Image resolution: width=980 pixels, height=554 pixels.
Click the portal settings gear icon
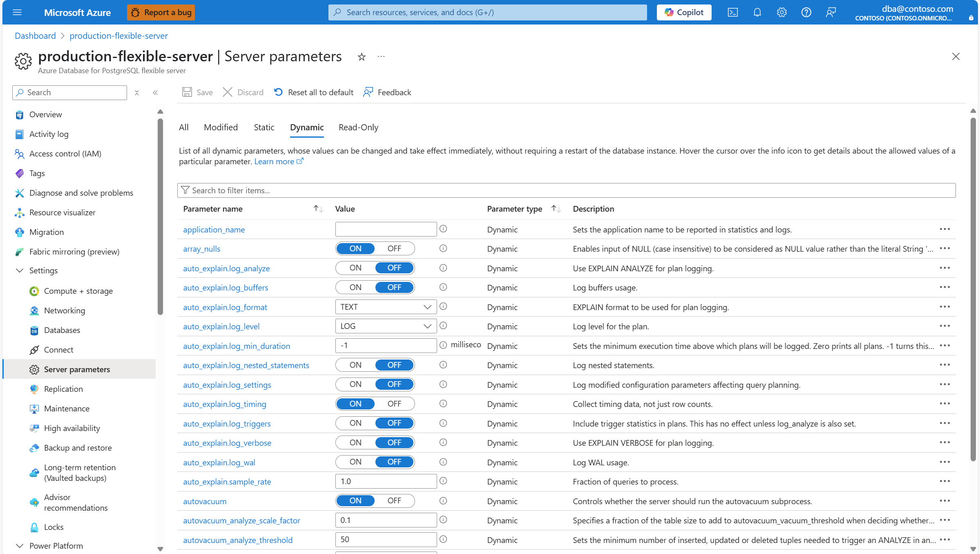tap(781, 12)
